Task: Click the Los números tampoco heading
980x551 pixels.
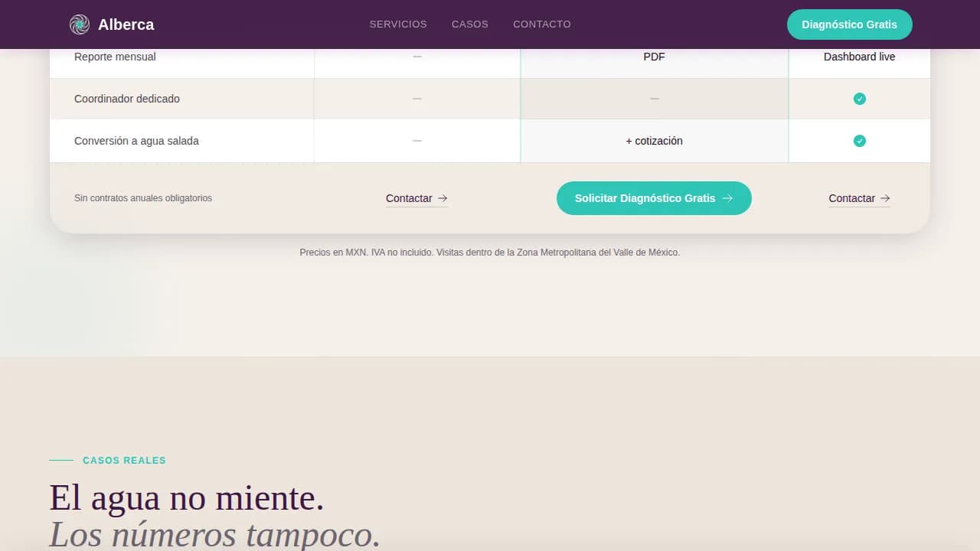Action: click(215, 533)
